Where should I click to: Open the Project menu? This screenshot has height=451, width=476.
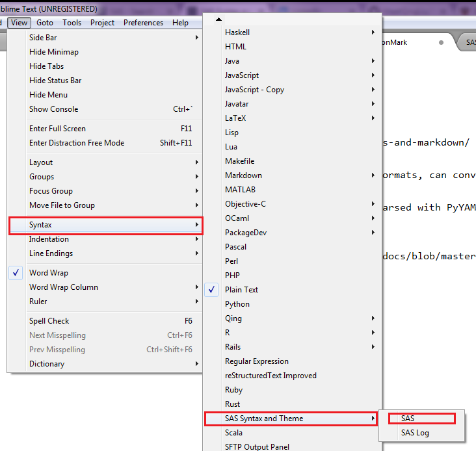[x=102, y=23]
